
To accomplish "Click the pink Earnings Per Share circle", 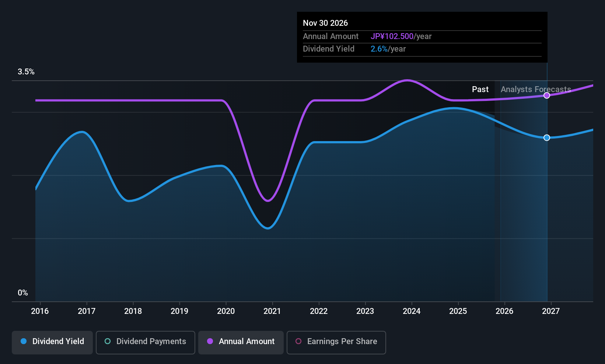I will 298,341.
